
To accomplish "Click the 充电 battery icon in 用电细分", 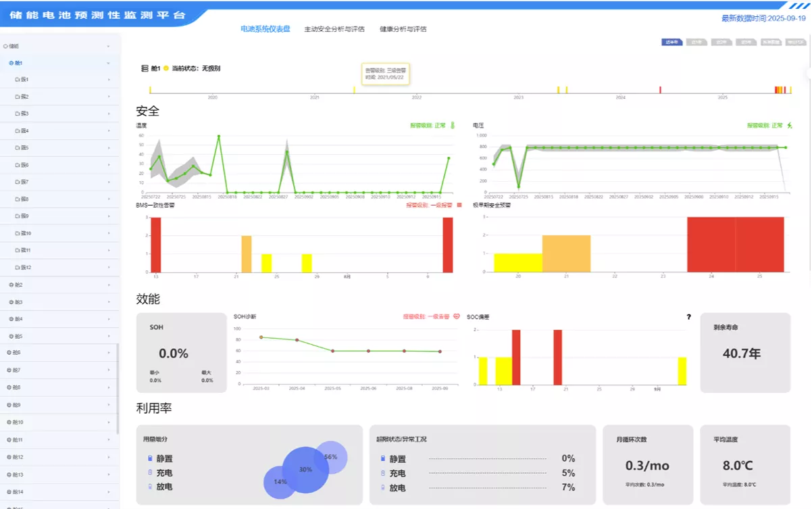I will point(150,472).
